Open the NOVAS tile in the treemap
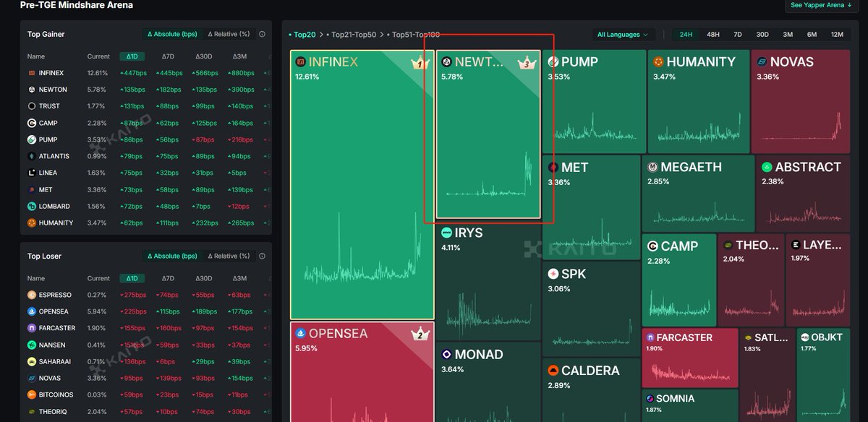The height and width of the screenshot is (422, 868). pos(800,101)
